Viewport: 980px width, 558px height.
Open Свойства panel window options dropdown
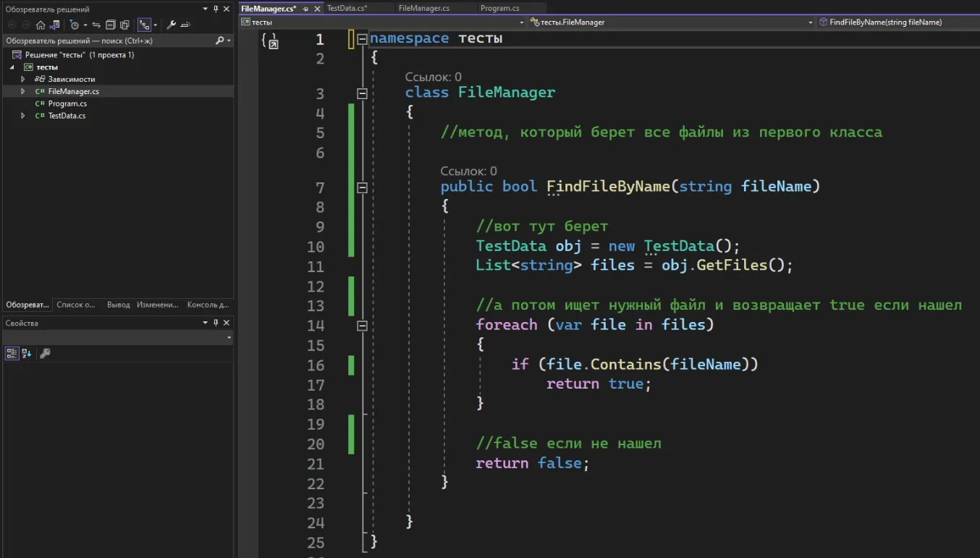point(205,323)
